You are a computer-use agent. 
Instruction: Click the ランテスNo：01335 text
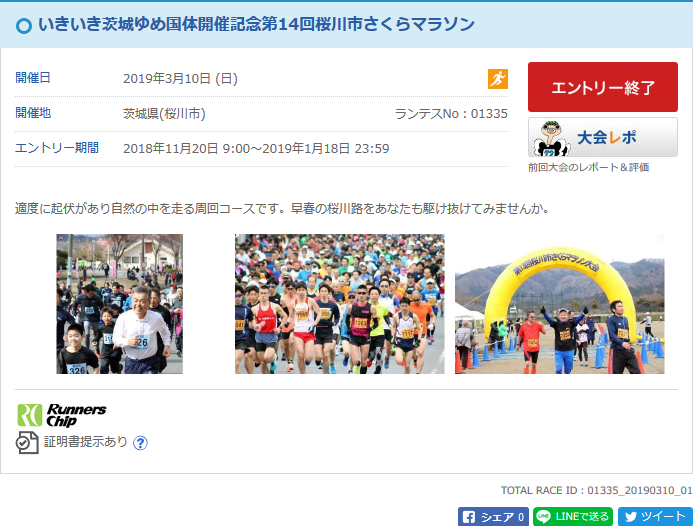click(451, 114)
